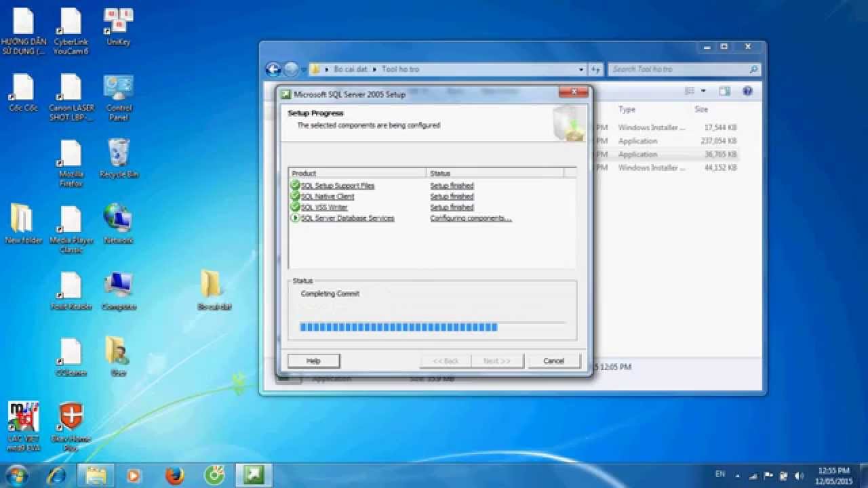Select the Recycle Bin icon

click(119, 159)
